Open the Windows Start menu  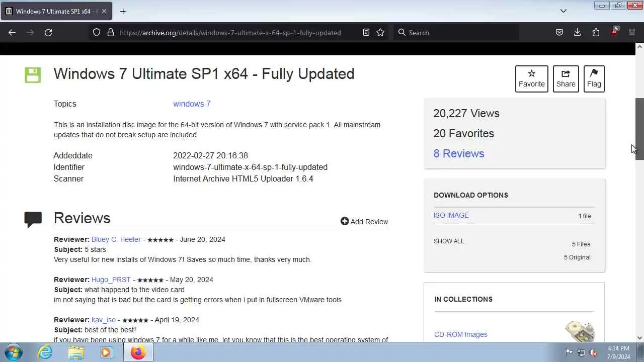[13, 352]
